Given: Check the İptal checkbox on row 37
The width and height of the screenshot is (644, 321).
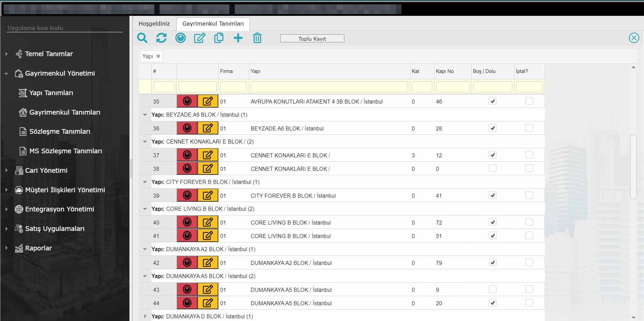Looking at the screenshot, I should click(x=529, y=155).
